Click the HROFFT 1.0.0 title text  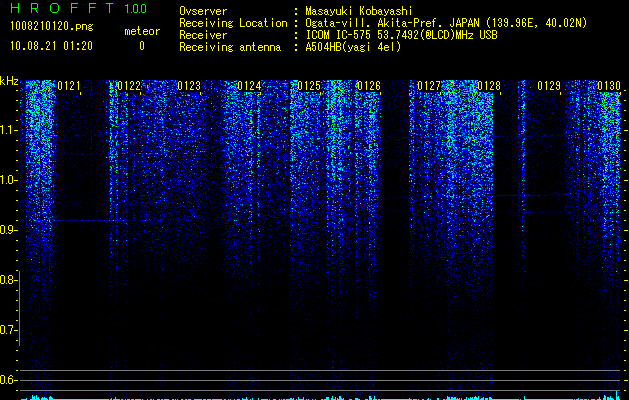click(79, 8)
